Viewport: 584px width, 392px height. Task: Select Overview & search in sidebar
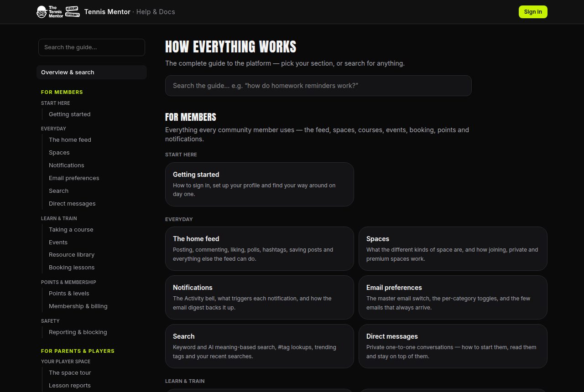pyautogui.click(x=92, y=72)
